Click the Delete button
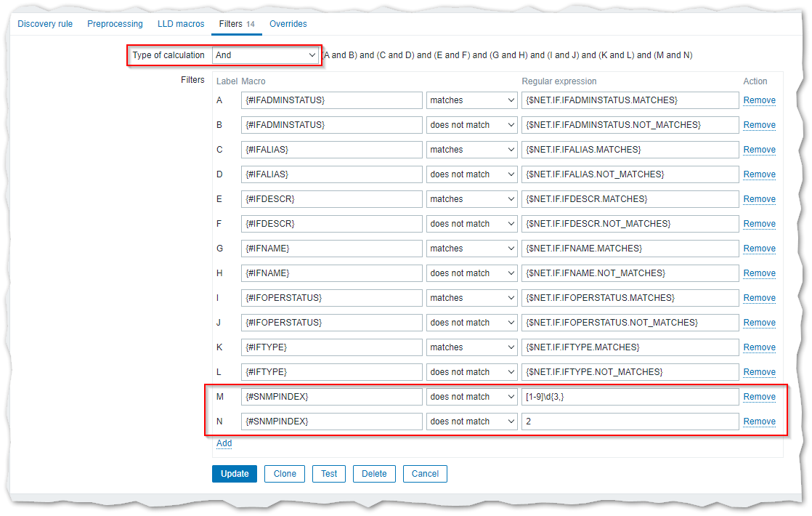 click(x=374, y=474)
